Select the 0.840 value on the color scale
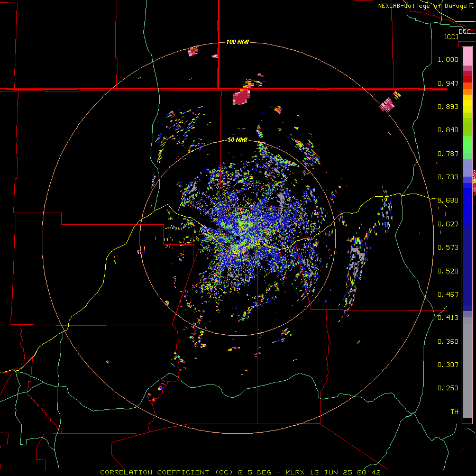The height and width of the screenshot is (476, 476). [448, 130]
